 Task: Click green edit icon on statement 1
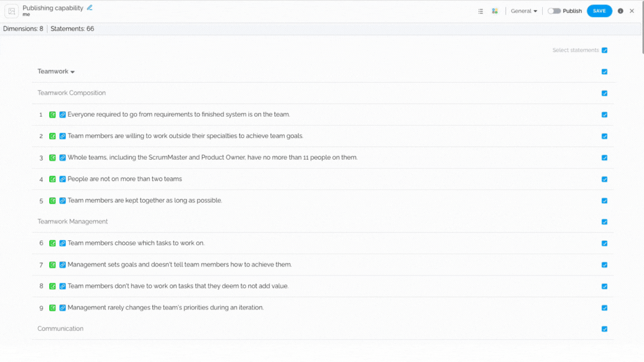tap(53, 115)
